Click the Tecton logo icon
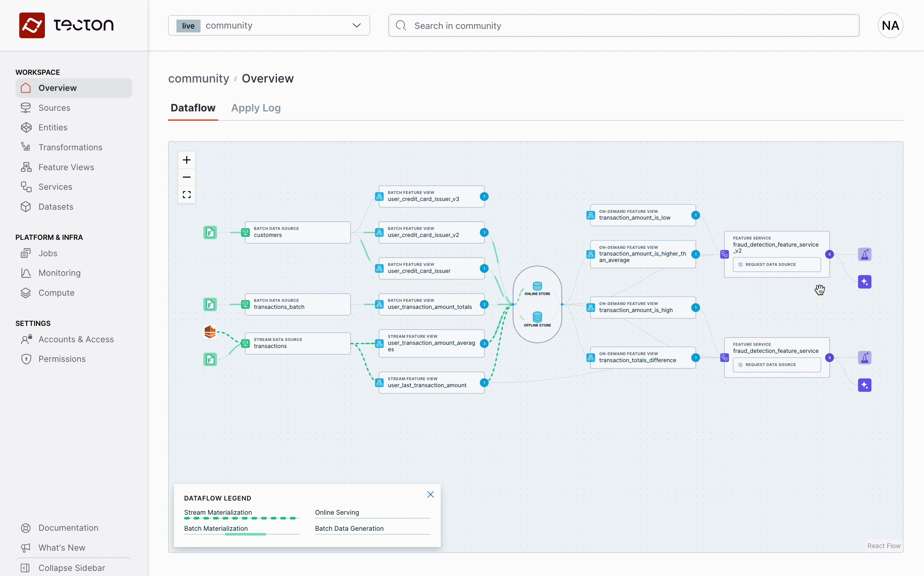The height and width of the screenshot is (576, 924). pos(32,25)
